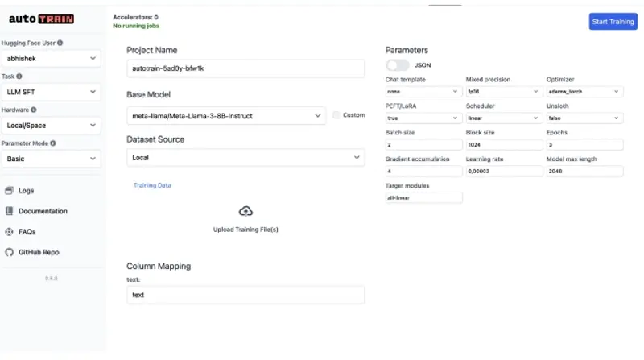644x360 pixels.
Task: Open the Logs sidebar link
Action: point(26,191)
